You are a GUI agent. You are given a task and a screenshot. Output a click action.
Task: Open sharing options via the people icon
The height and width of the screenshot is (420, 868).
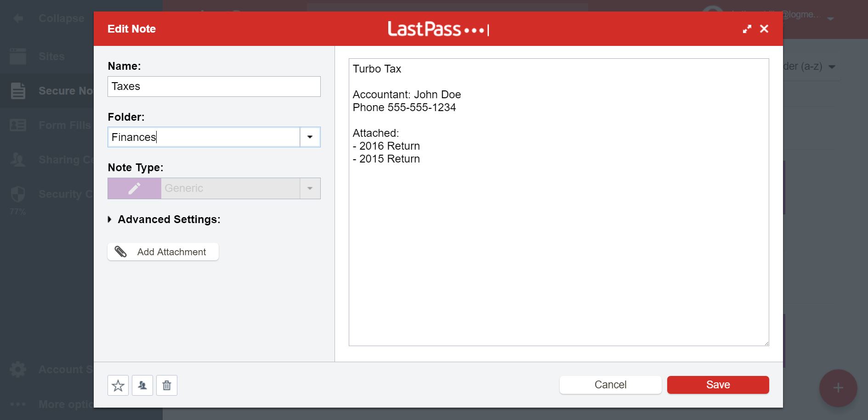click(142, 385)
